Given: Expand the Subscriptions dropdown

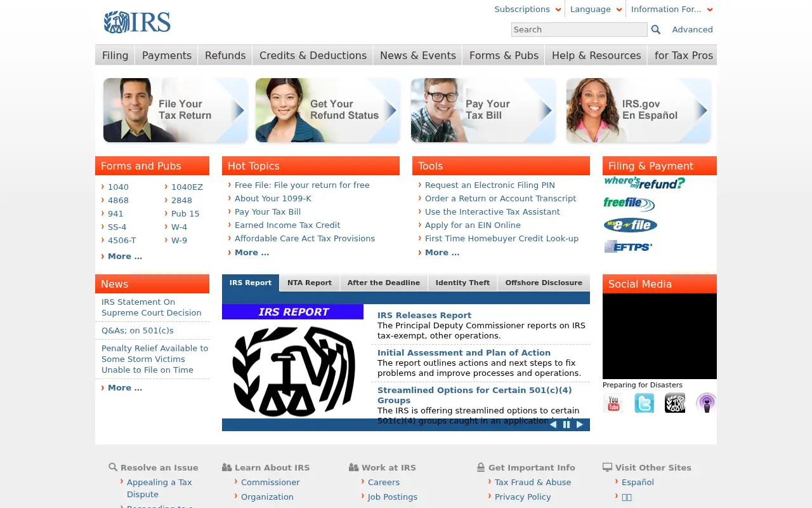Looking at the screenshot, I should point(528,10).
